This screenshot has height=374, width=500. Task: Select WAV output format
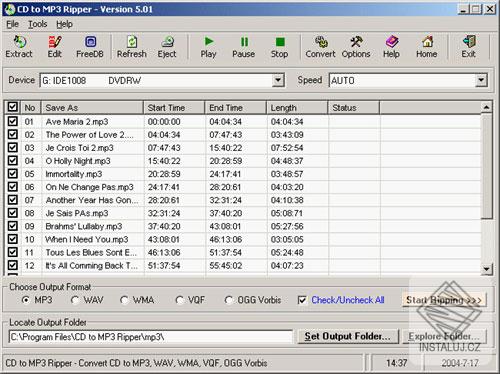[x=75, y=300]
